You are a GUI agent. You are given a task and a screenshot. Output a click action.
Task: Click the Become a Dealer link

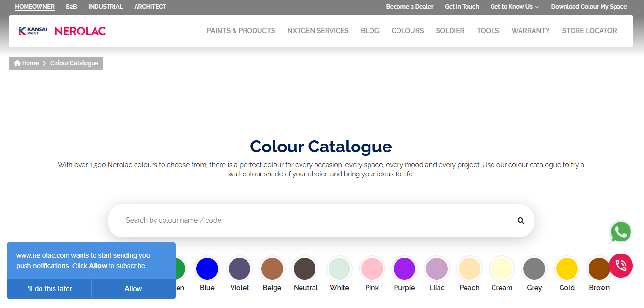(x=410, y=7)
